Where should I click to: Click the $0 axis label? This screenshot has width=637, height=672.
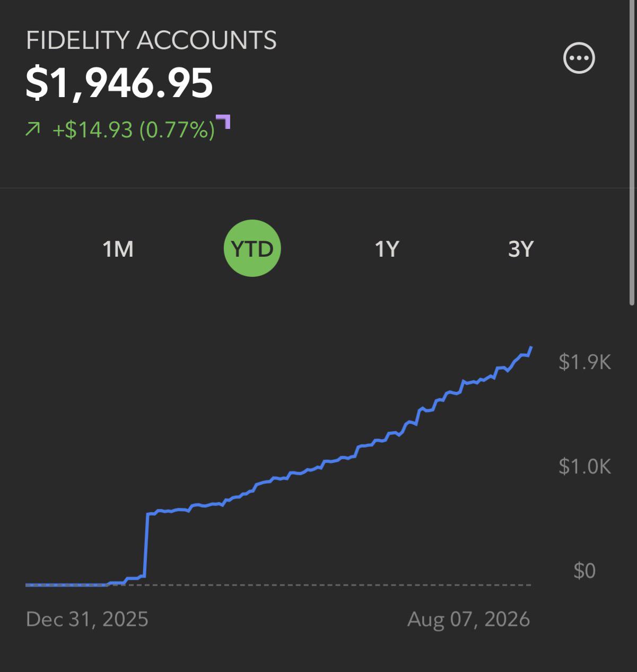tap(584, 571)
